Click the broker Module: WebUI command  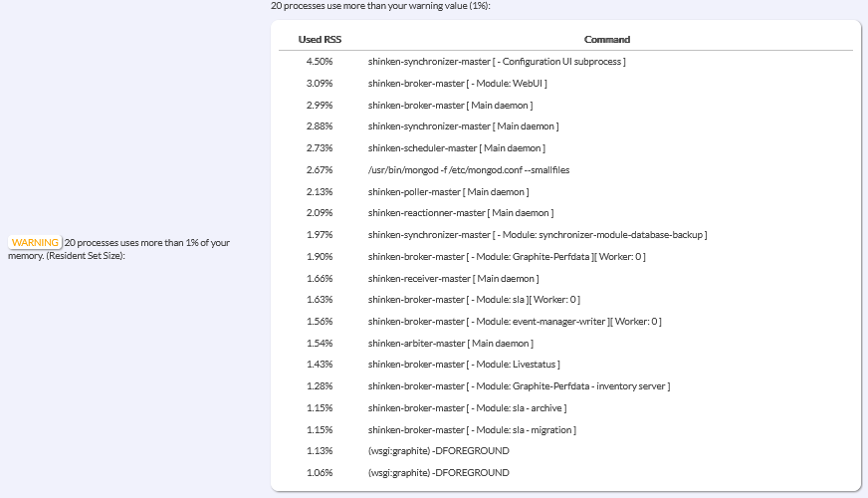[457, 83]
